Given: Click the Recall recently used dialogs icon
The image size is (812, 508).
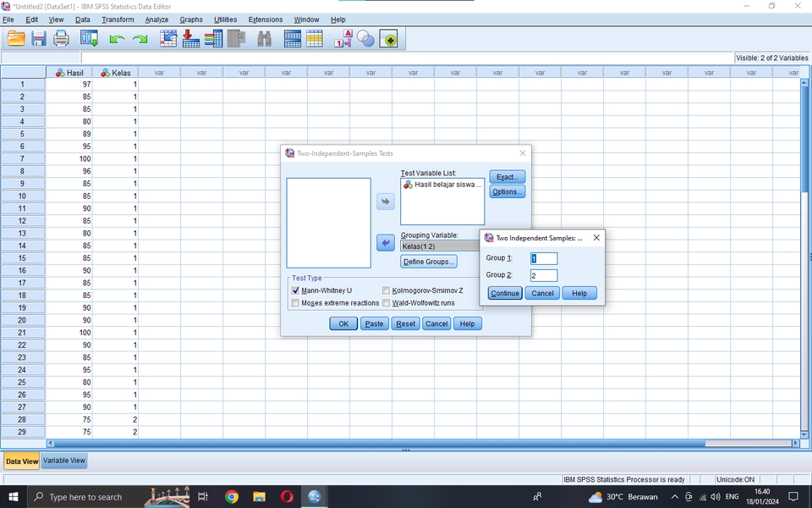Looking at the screenshot, I should click(x=89, y=38).
